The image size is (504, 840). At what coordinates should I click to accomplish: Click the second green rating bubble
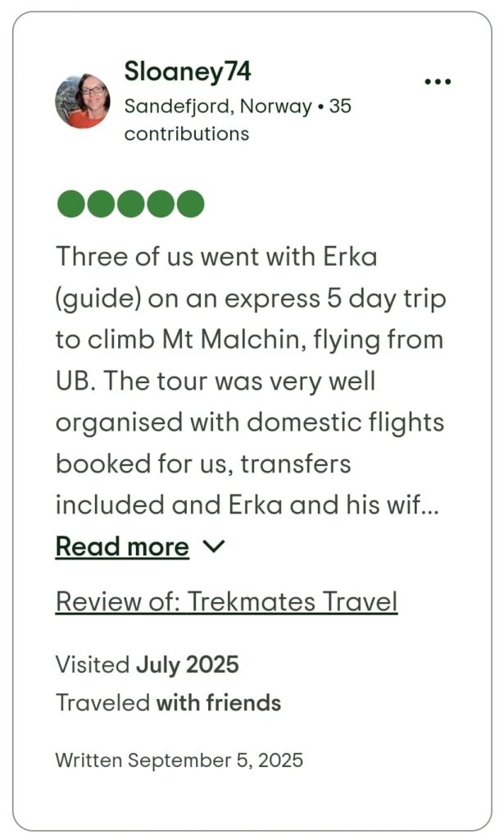pos(101,203)
